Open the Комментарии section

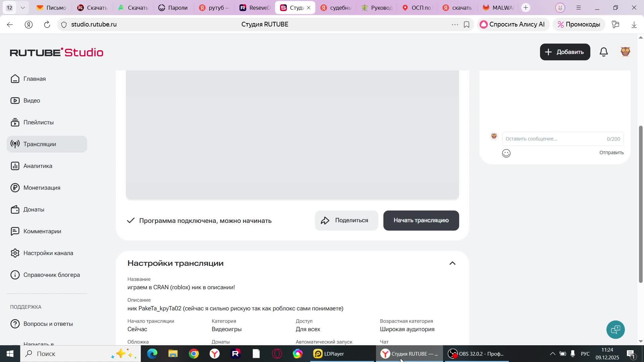pos(42,231)
